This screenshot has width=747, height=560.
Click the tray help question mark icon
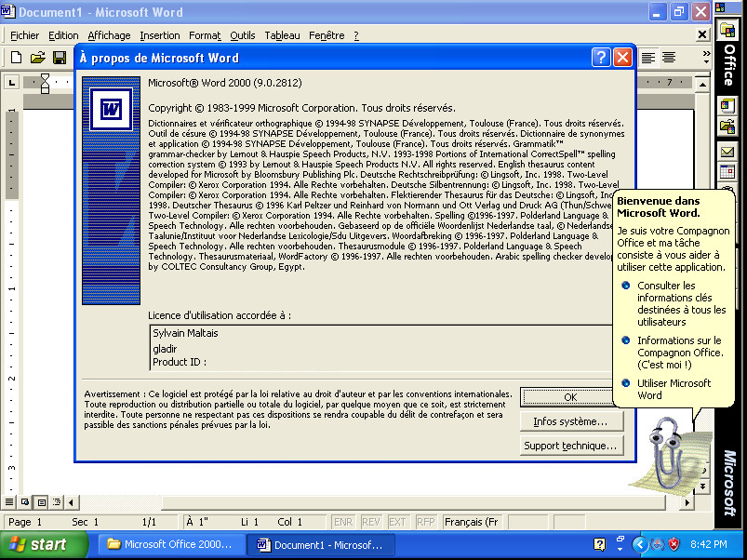[599, 544]
